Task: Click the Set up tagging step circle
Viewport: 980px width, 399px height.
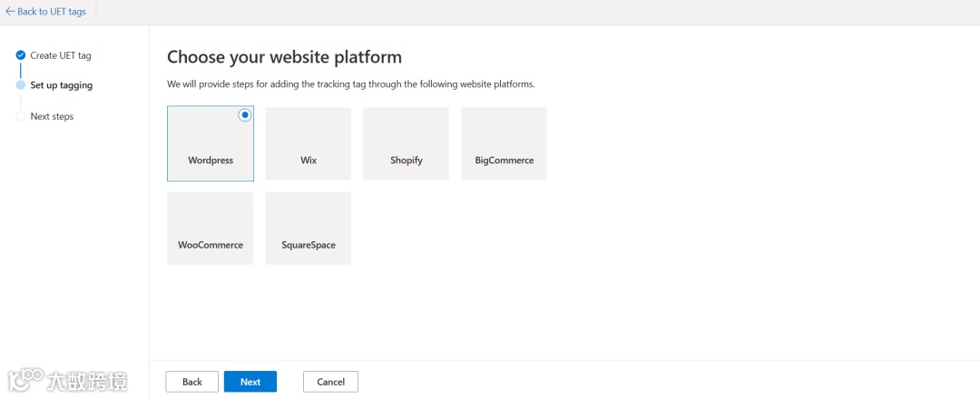Action: coord(21,85)
